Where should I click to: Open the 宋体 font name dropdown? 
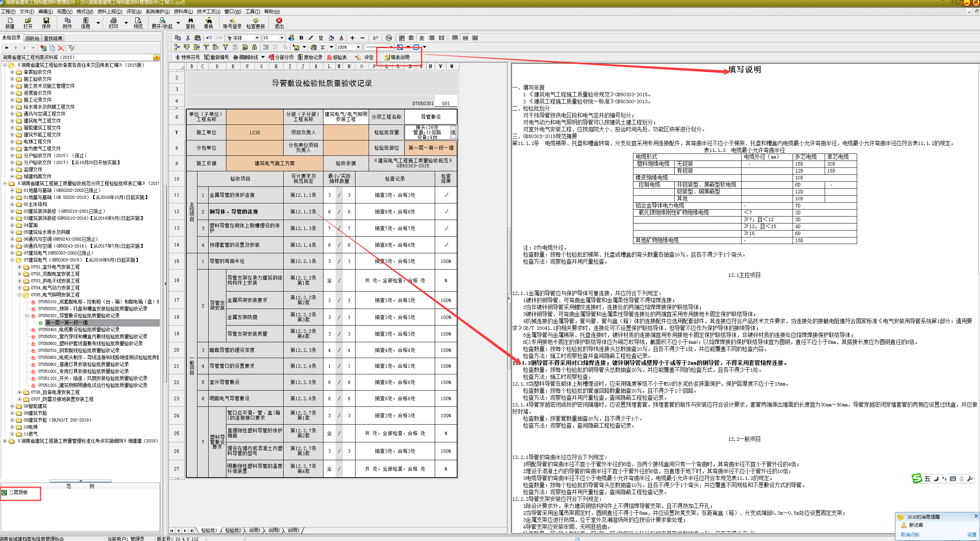[257, 38]
